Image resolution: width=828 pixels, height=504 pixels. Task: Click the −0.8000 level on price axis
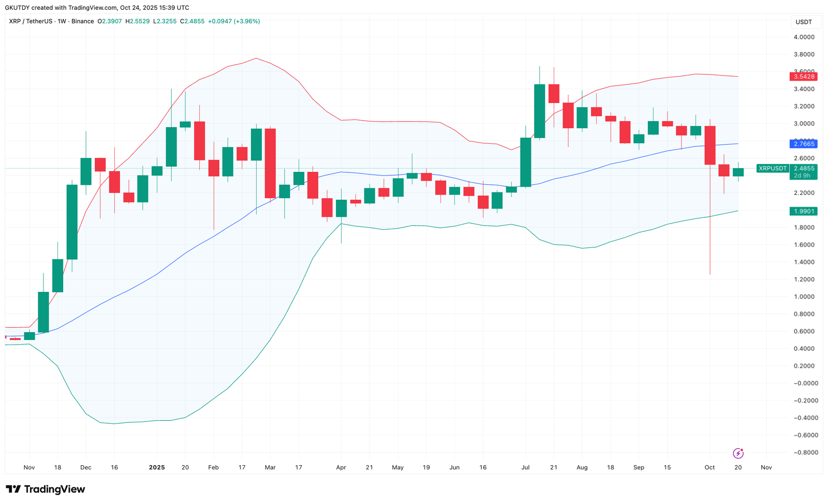tap(804, 452)
